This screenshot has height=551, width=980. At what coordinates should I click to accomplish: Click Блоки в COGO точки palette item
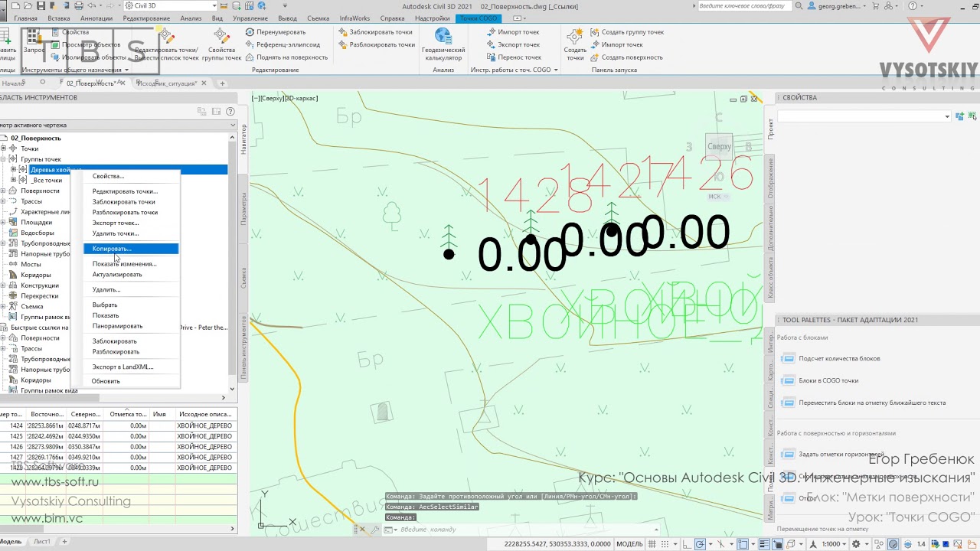(828, 380)
